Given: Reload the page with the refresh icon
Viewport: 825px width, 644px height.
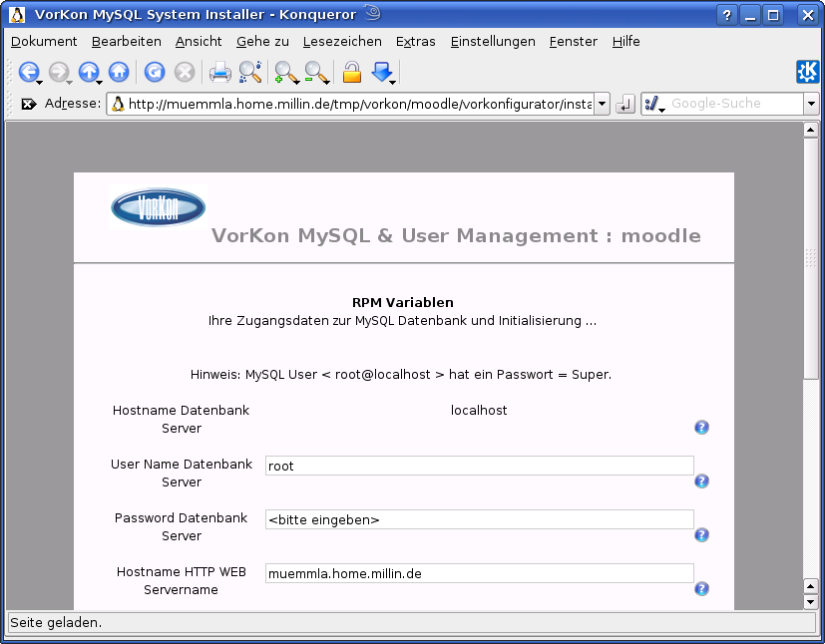Looking at the screenshot, I should (155, 72).
